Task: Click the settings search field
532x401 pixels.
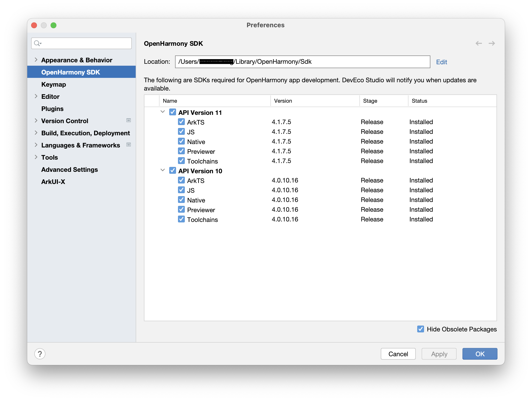Action: click(81, 43)
